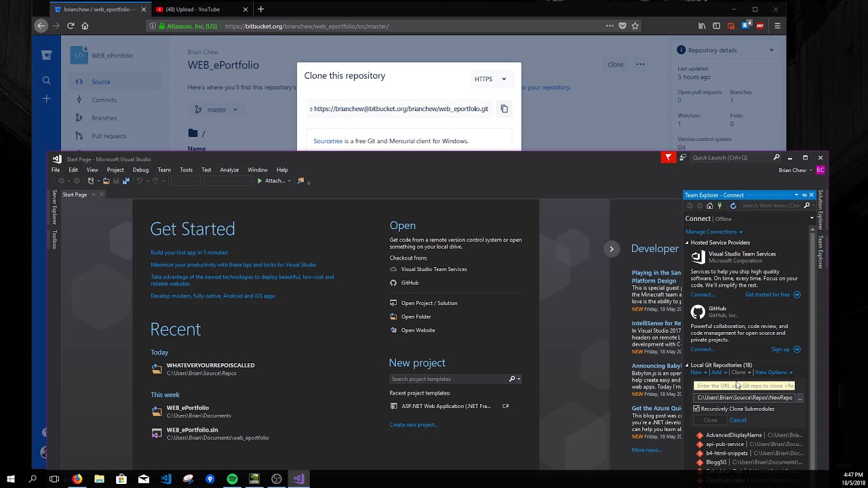
Task: Open the Server Explorer side tab
Action: coord(55,207)
